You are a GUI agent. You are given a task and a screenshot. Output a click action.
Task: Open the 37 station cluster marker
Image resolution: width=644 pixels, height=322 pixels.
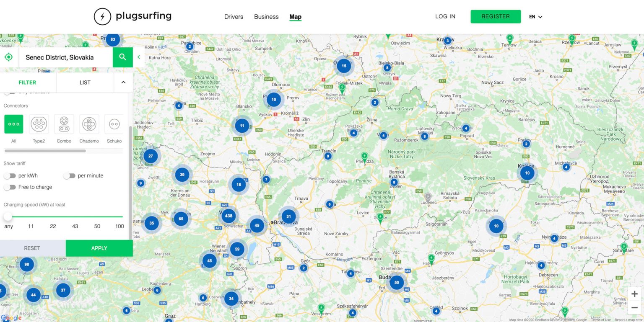click(x=63, y=290)
